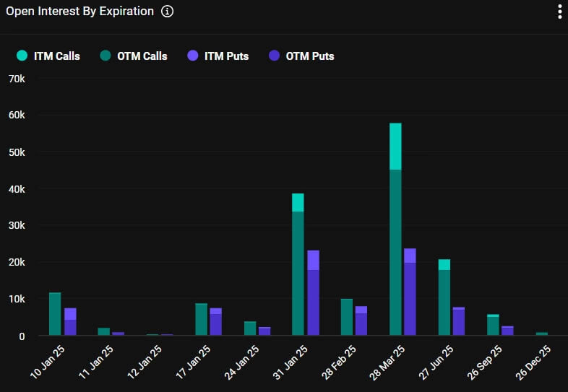Viewport: 568px width, 392px height.
Task: Click the info icon beside chart title
Action: point(167,12)
